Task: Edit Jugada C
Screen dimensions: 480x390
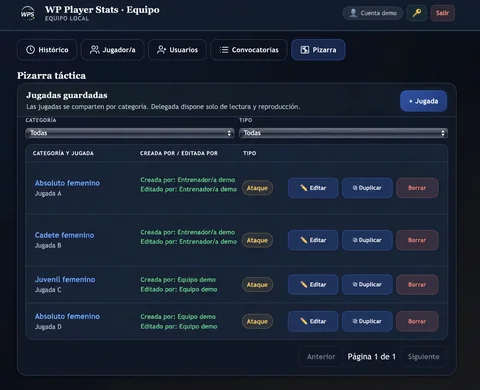Action: [313, 285]
